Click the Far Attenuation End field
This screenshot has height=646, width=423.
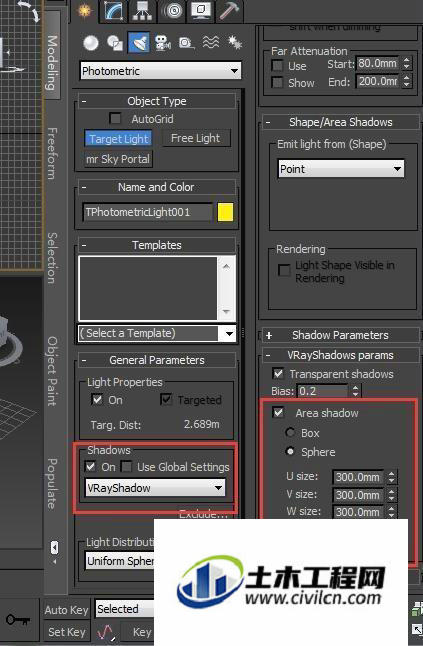pyautogui.click(x=378, y=81)
